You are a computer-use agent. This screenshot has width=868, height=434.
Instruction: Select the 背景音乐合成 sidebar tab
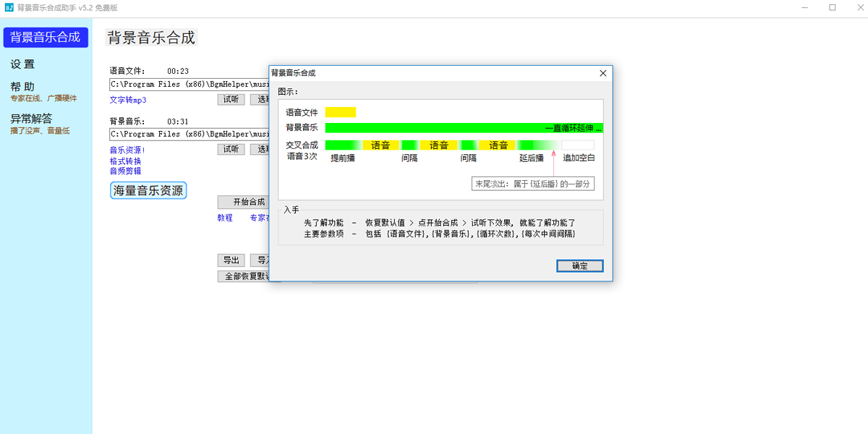pos(46,37)
